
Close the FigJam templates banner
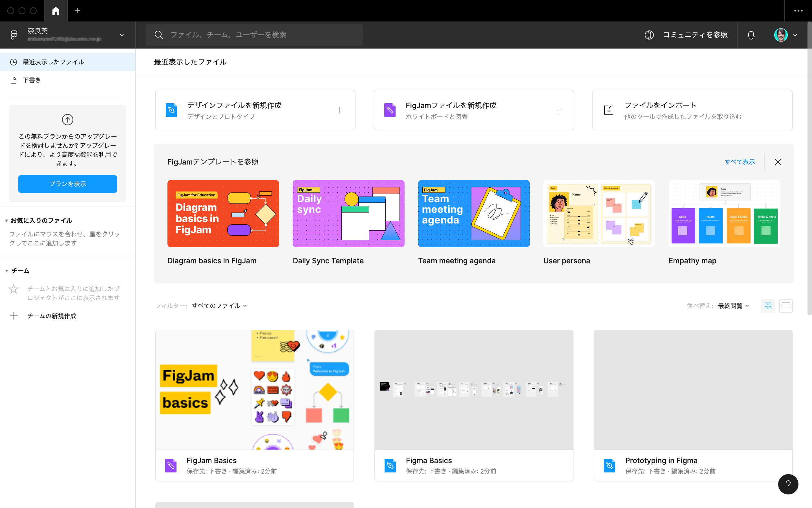point(778,162)
